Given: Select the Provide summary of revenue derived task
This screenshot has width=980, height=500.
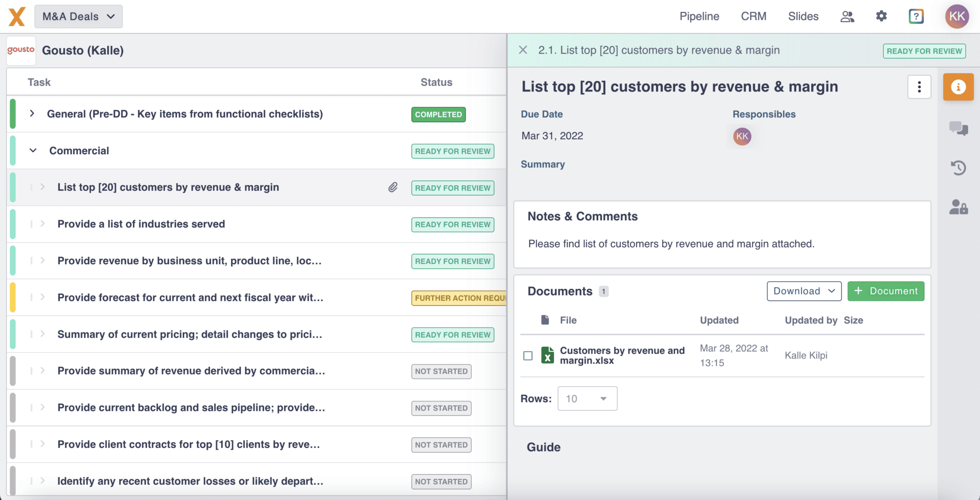Looking at the screenshot, I should click(x=191, y=371).
